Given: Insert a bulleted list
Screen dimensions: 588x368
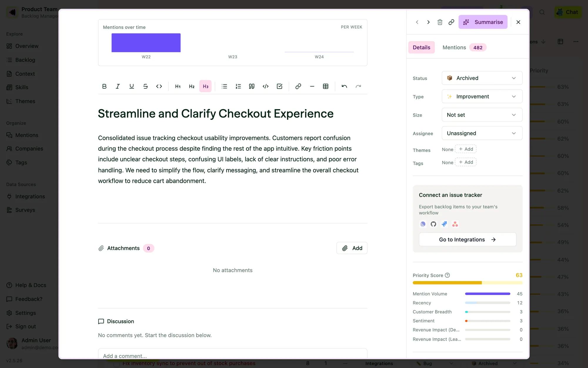Looking at the screenshot, I should (224, 86).
